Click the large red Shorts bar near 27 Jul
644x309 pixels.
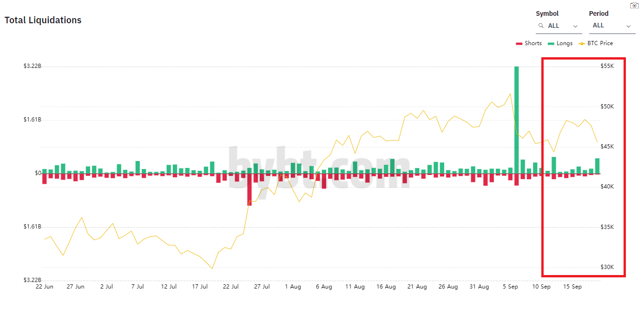tap(250, 189)
